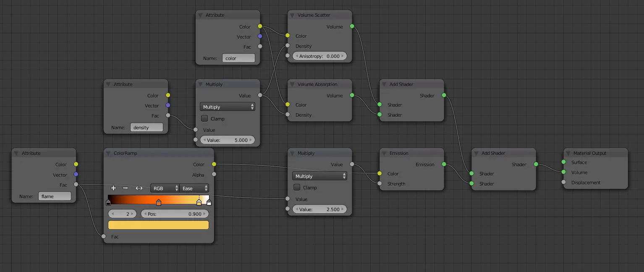Screen dimensions: 644x272
Task: Select the white color stop at ColorRamp end
Action: [x=209, y=203]
